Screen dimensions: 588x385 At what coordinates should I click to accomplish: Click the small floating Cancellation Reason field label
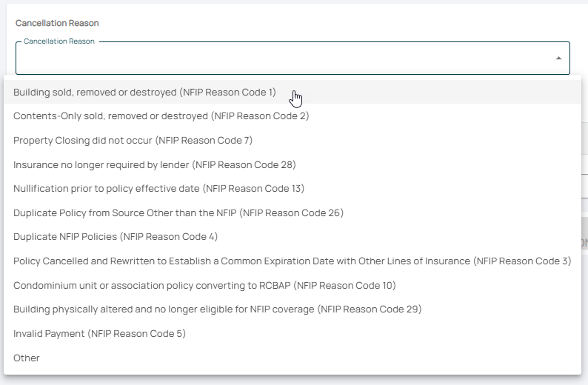tap(59, 41)
